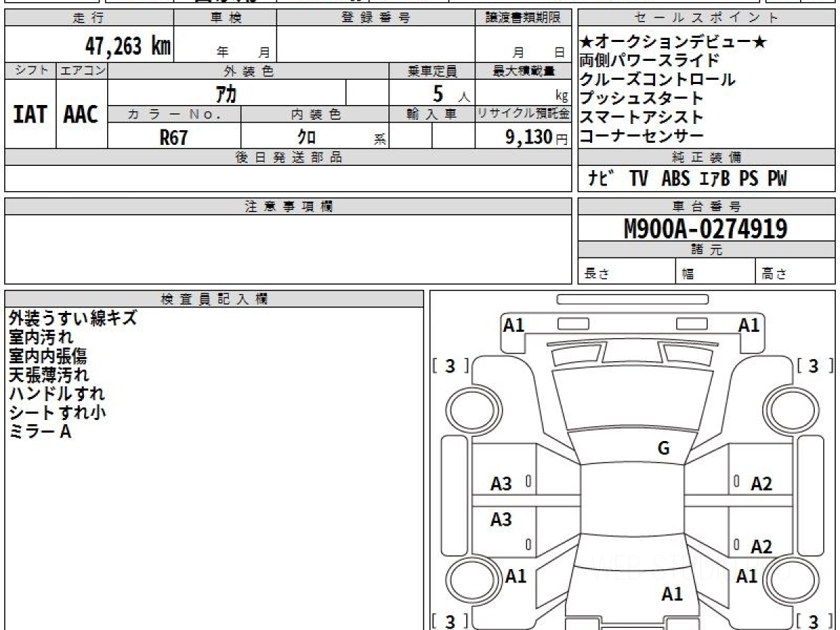Select the note 天張薄汚れ
The image size is (840, 630).
[x=48, y=375]
